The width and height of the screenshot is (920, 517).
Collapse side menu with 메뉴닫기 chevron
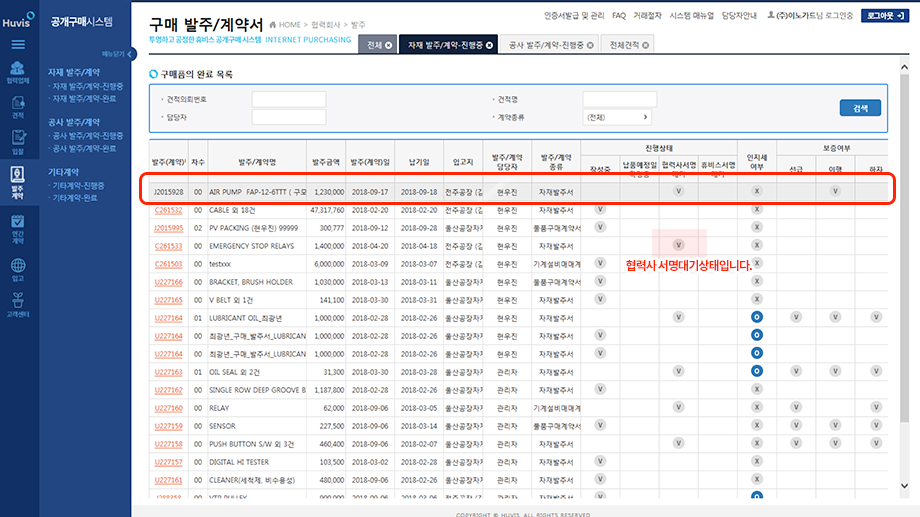(x=130, y=54)
